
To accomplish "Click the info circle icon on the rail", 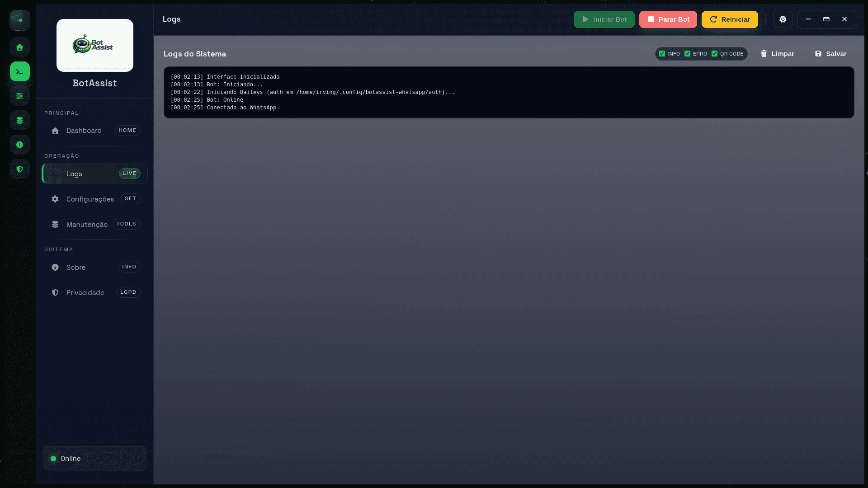I will point(19,145).
